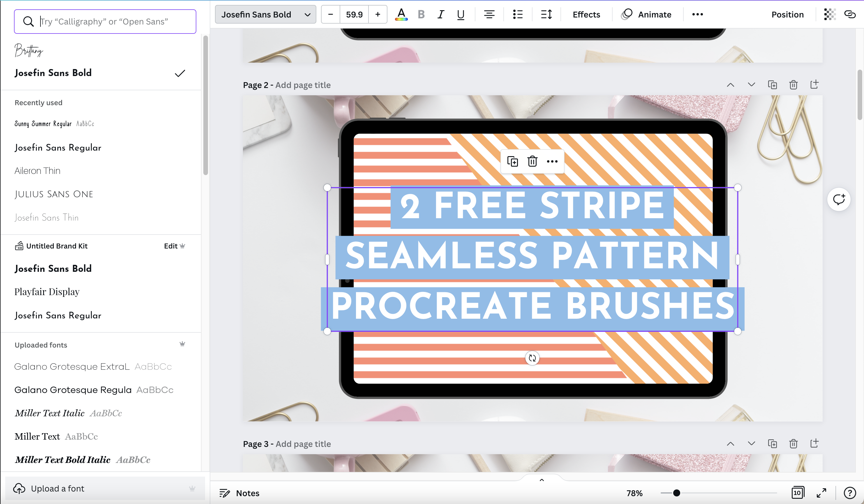Viewport: 864px width, 504px height.
Task: Open the text color picker
Action: tap(401, 14)
